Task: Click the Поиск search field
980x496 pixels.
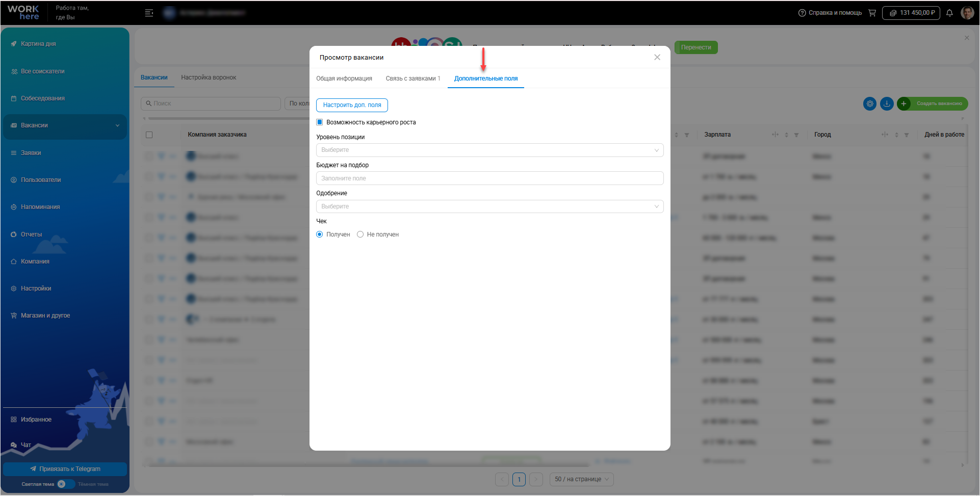Action: (211, 103)
